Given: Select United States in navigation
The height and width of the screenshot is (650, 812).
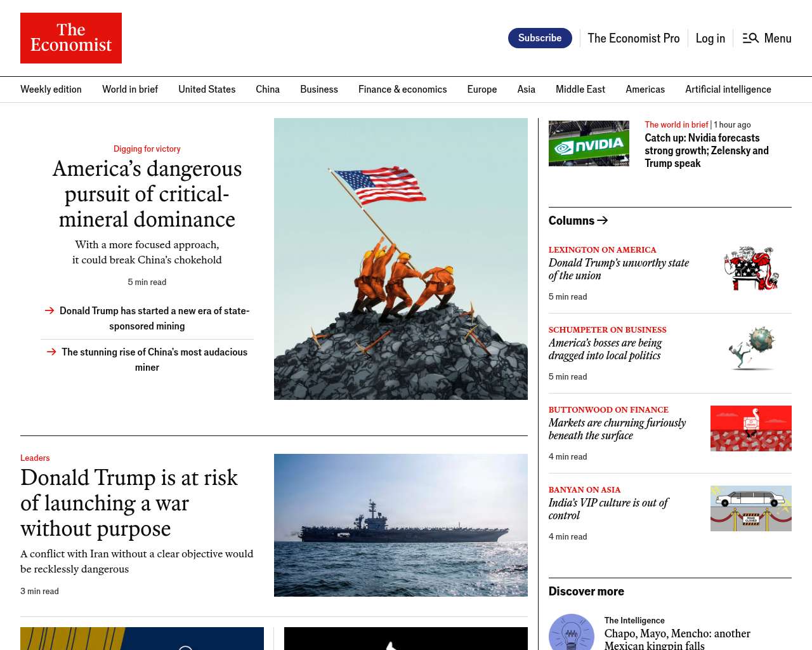Looking at the screenshot, I should pos(207,90).
